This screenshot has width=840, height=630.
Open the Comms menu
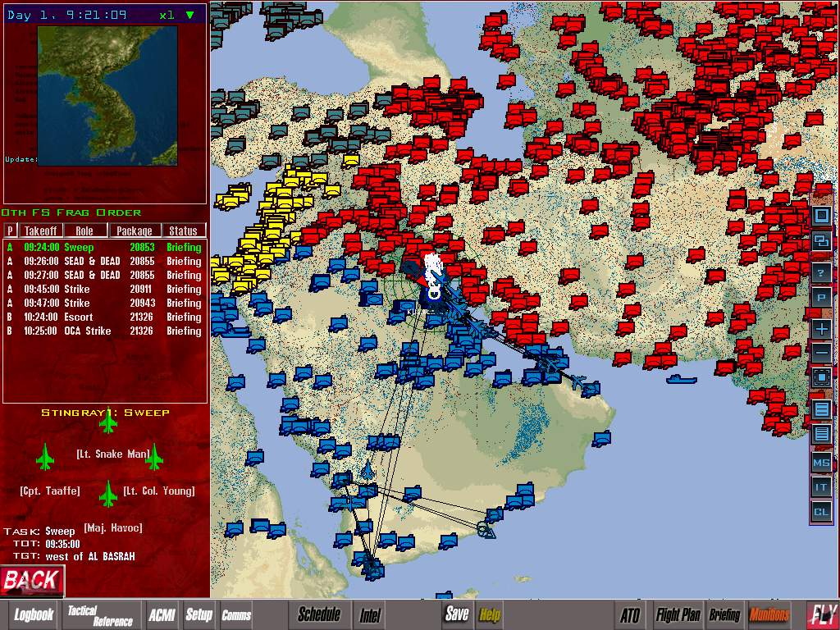click(236, 615)
